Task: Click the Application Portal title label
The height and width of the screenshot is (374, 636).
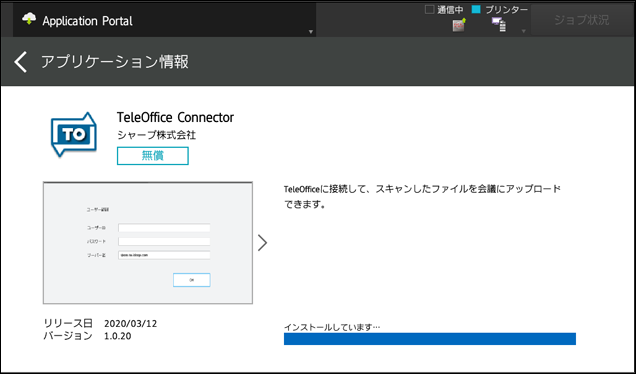Action: pos(88,21)
